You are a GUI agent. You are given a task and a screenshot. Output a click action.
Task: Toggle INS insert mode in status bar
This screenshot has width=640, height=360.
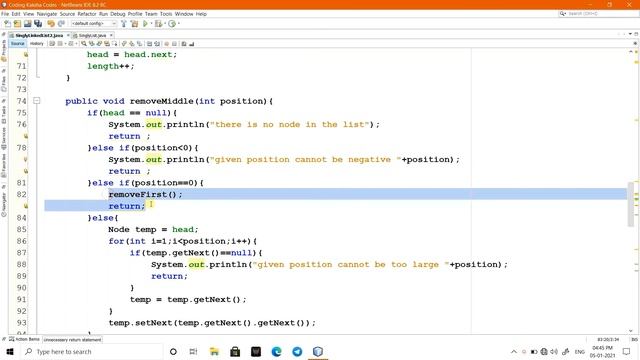coord(635,339)
